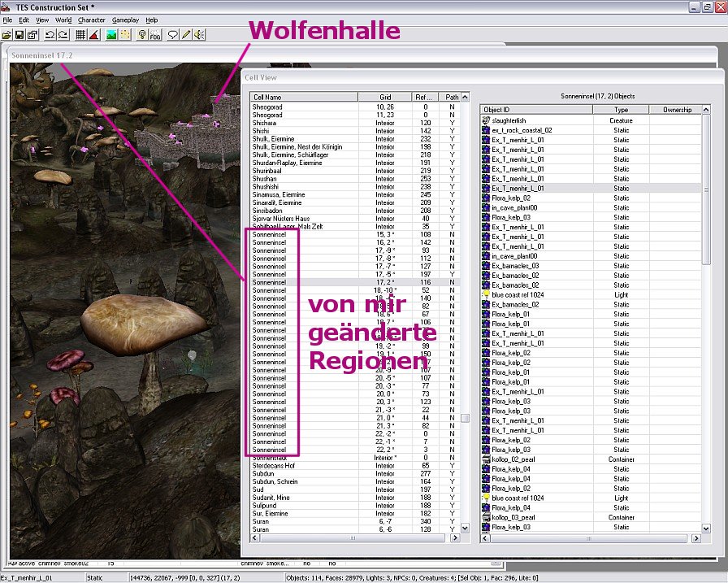Toggle angle snap red triangle
Screen dimensions: 728x583
(x=93, y=35)
